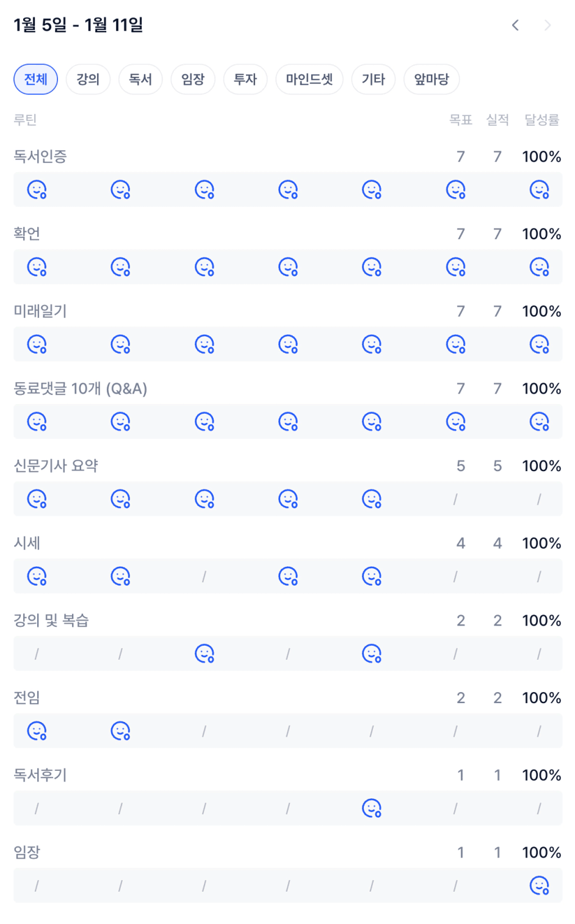Viewport: 575px width, 924px height.
Task: Click the first smiley in 독서인증 row
Action: (x=37, y=190)
